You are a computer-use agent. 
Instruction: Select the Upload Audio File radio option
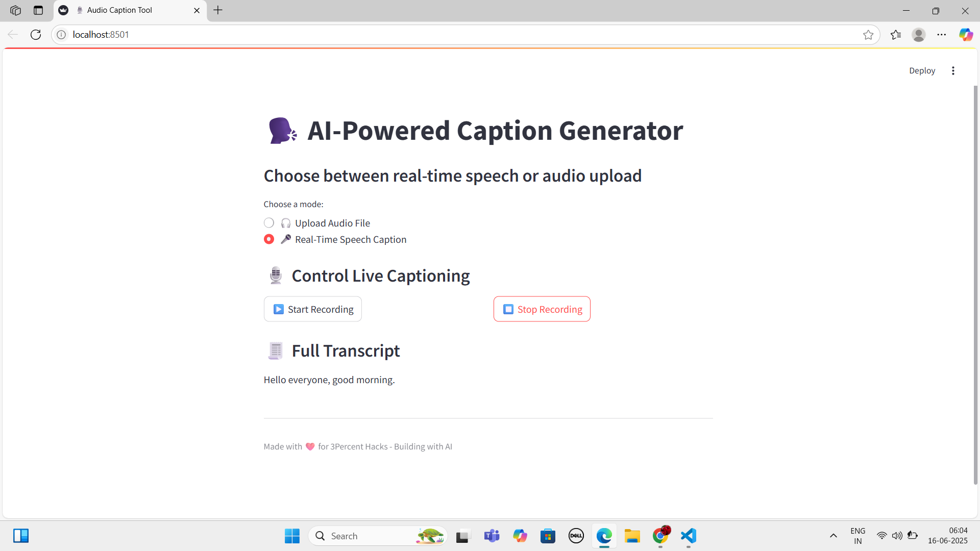[x=269, y=223]
